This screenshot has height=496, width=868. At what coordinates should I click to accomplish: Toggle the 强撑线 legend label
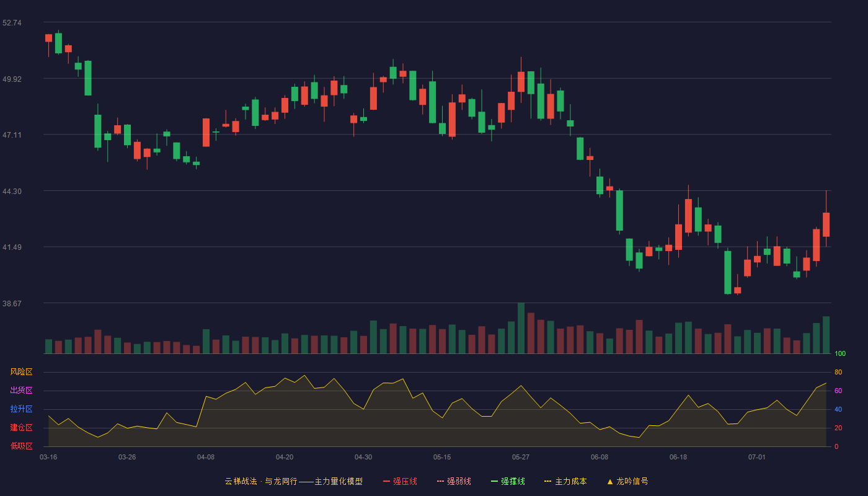[513, 481]
